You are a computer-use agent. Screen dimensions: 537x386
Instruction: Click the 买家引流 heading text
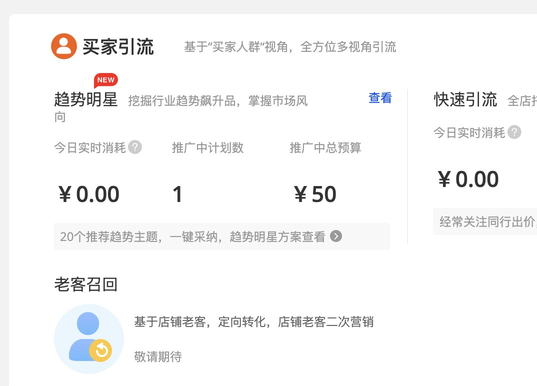pos(118,47)
